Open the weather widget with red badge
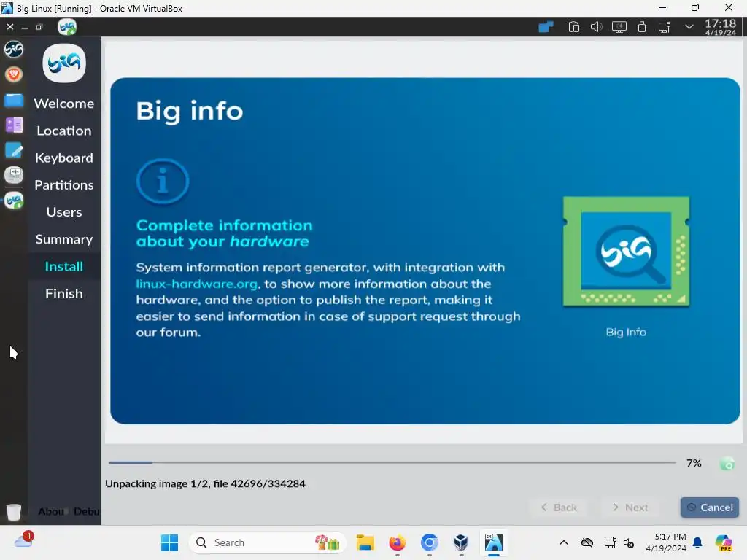This screenshot has height=560, width=747. (24, 540)
